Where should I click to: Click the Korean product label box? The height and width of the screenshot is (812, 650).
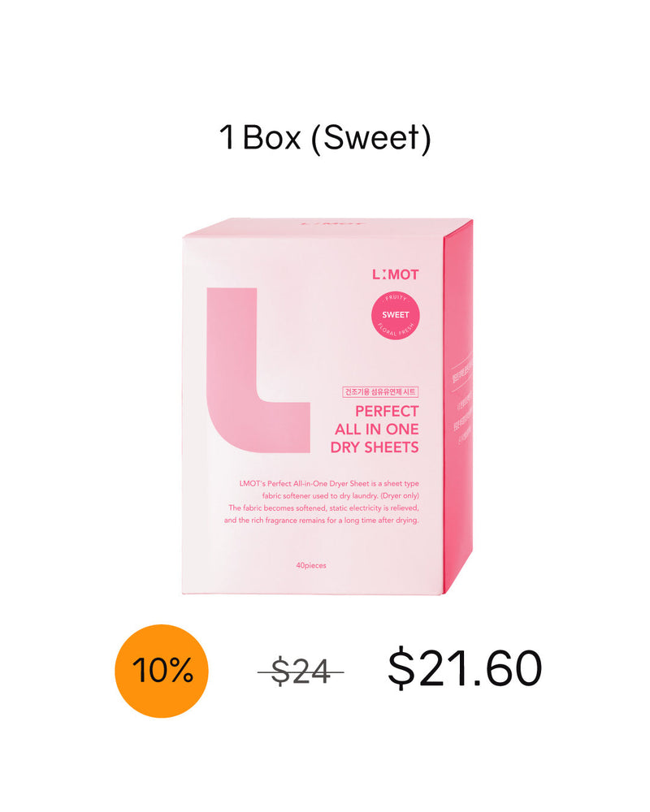(380, 392)
